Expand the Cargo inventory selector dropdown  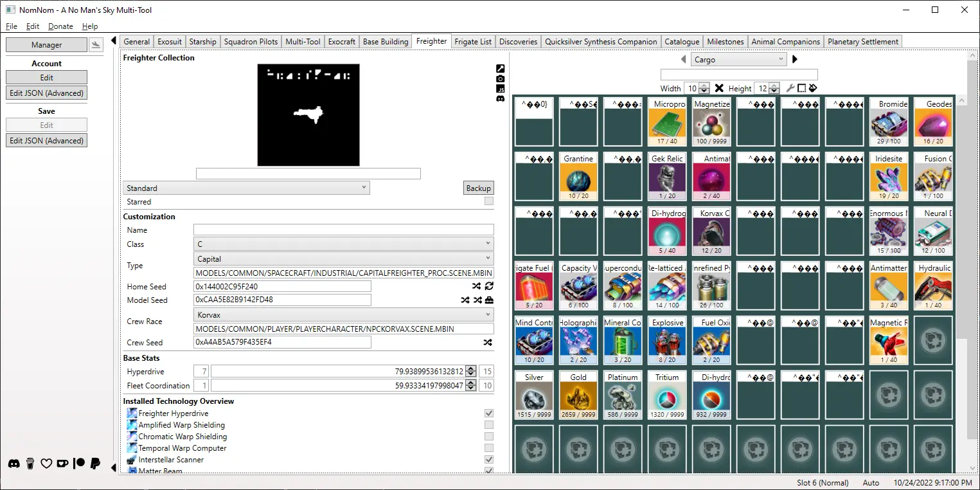click(x=739, y=59)
